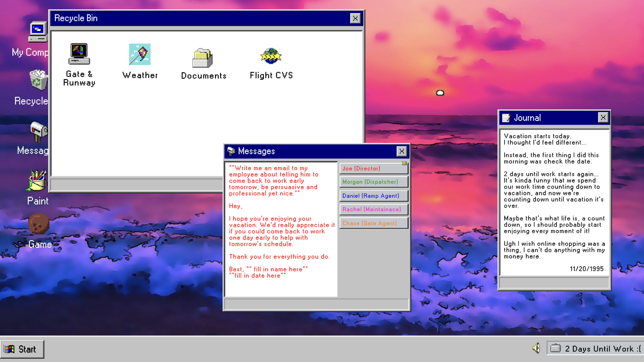
Task: Select Joe (Director) conversation
Action: (x=374, y=168)
